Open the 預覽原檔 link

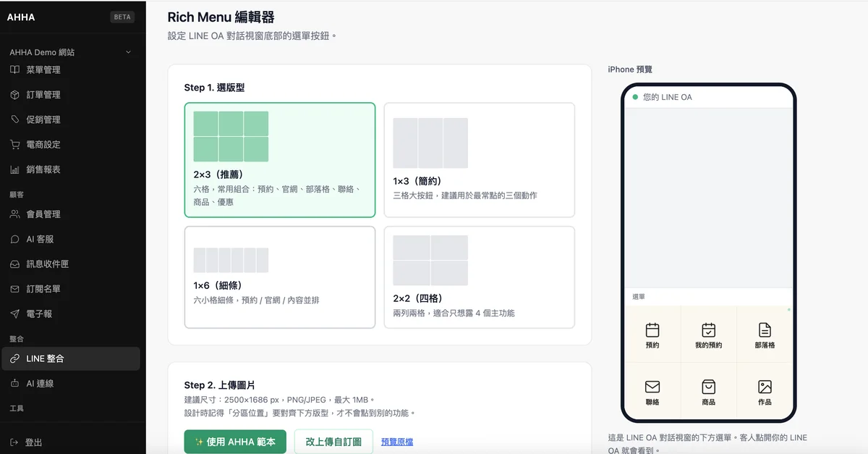(x=397, y=442)
